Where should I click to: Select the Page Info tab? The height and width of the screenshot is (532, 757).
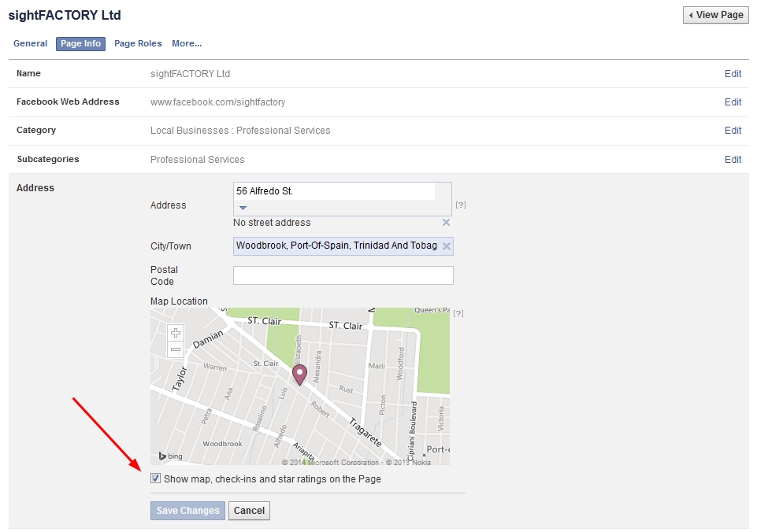pos(80,43)
